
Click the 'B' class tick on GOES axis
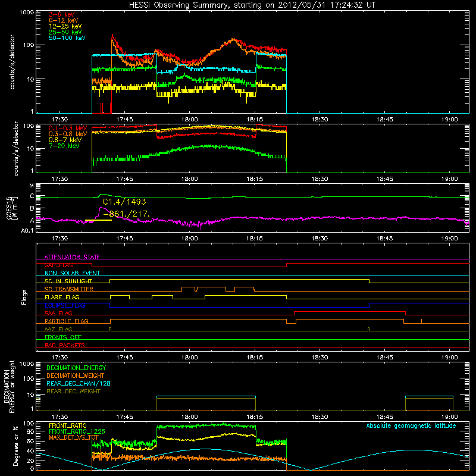pyautogui.click(x=32, y=209)
